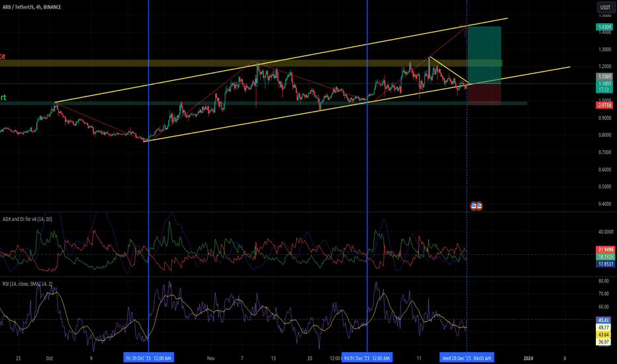This screenshot has width=617, height=364.
Task: Click the Oct label on time axis
Action: click(x=49, y=358)
